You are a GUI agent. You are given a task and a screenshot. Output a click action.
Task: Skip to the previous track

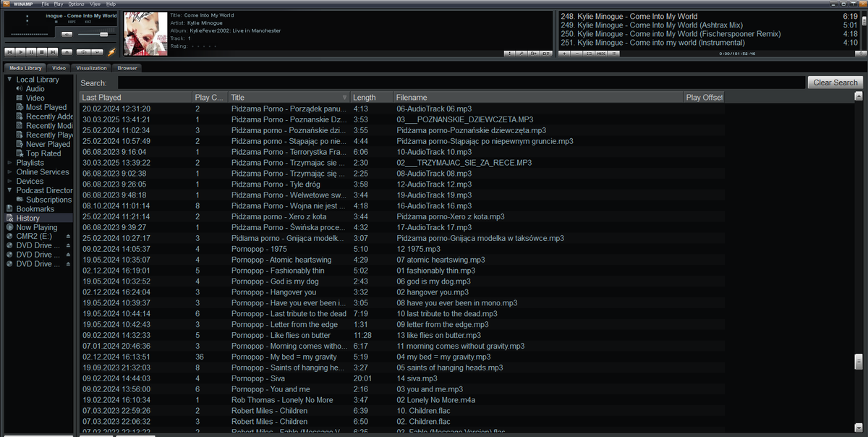[x=9, y=52]
